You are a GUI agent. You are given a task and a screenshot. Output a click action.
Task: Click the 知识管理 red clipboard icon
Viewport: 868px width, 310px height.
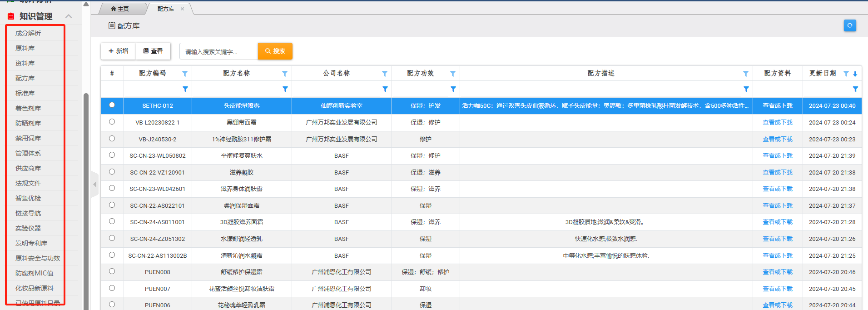pyautogui.click(x=11, y=16)
